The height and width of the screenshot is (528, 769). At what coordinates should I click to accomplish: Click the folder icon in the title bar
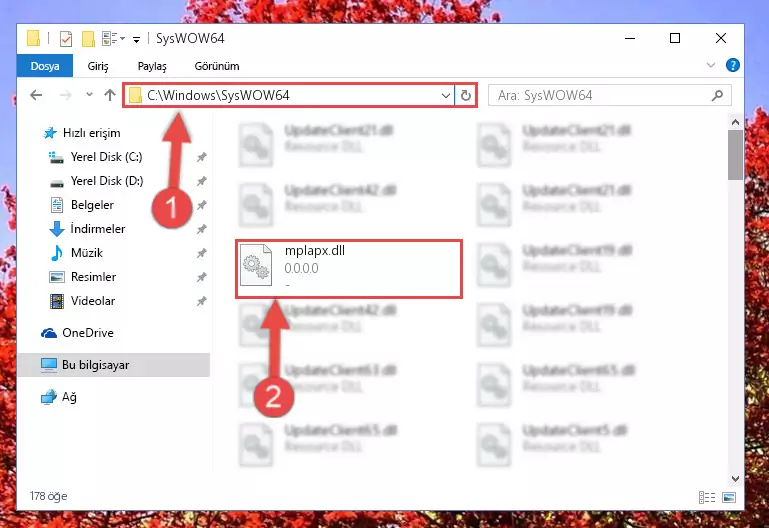pos(33,38)
